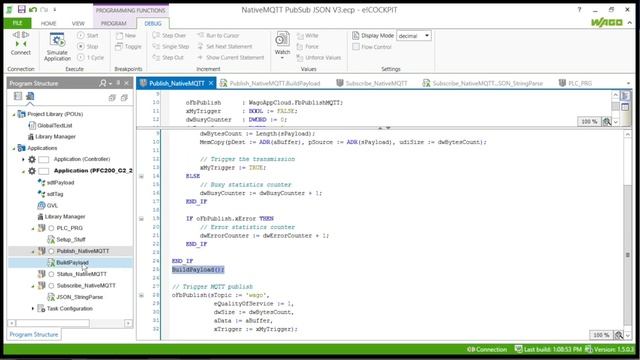Click lower editor zoom magnifier icon

[619, 335]
